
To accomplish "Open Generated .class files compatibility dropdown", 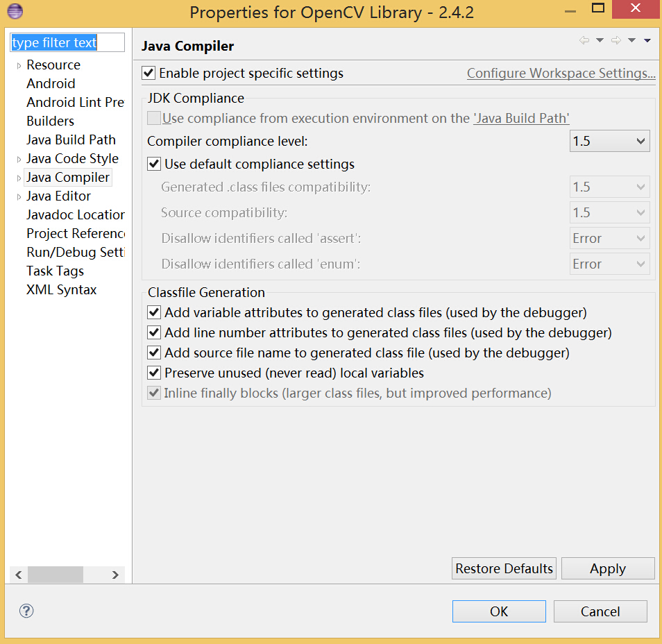I will 609,187.
